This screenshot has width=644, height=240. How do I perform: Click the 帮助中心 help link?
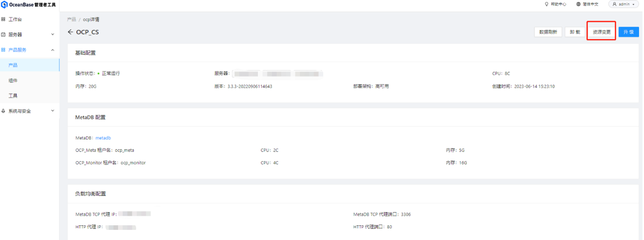click(555, 4)
